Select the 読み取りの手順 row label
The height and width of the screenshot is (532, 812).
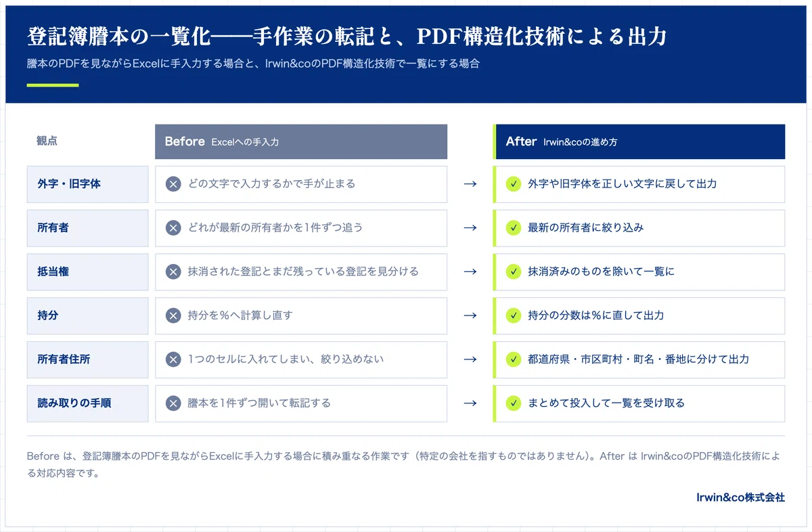[x=87, y=403]
